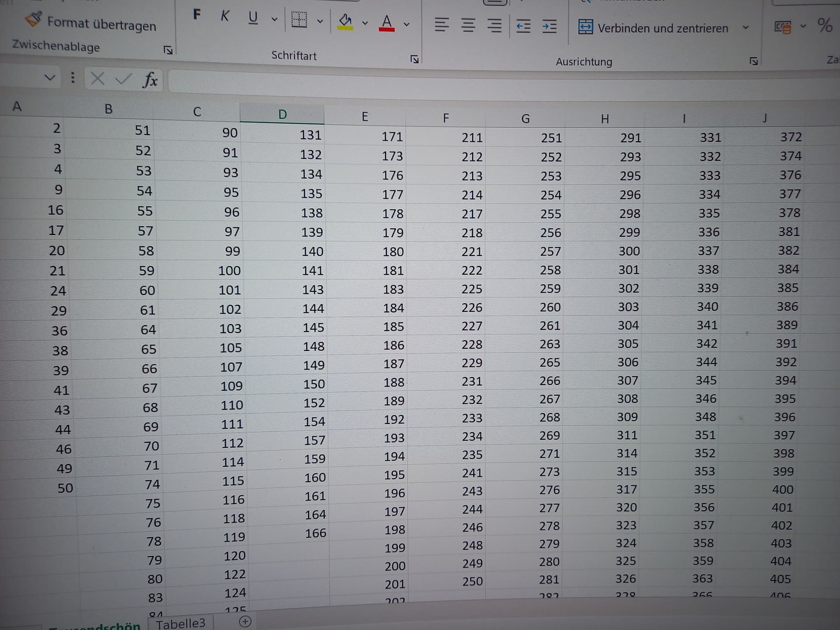Open Schriftart dialog launcher
840x630 pixels.
coord(414,59)
